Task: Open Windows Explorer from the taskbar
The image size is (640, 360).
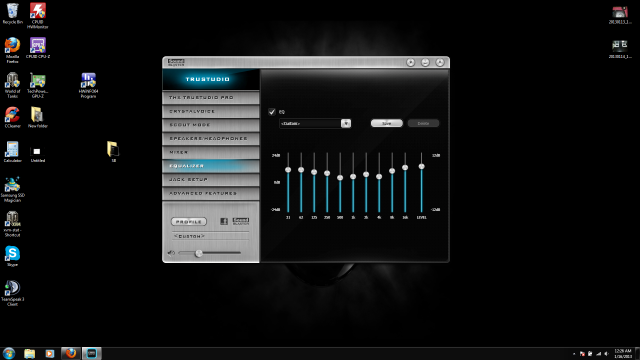Action: pyautogui.click(x=29, y=353)
